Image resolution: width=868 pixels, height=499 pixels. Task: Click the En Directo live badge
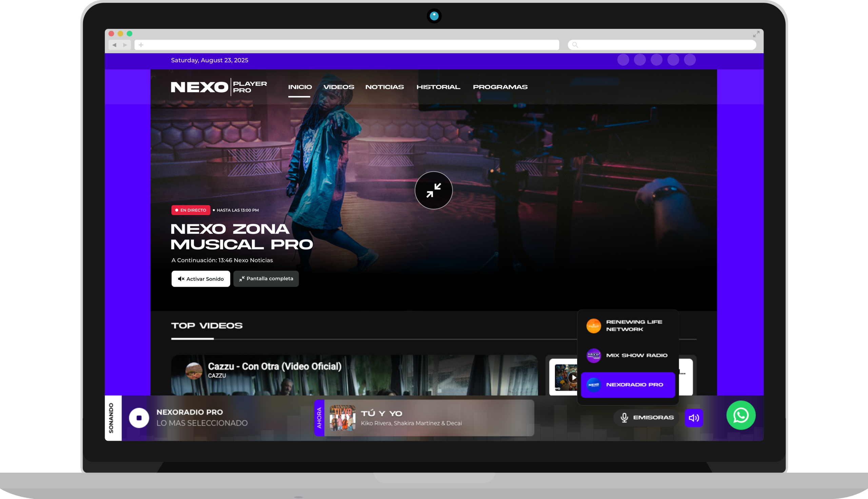click(x=191, y=210)
